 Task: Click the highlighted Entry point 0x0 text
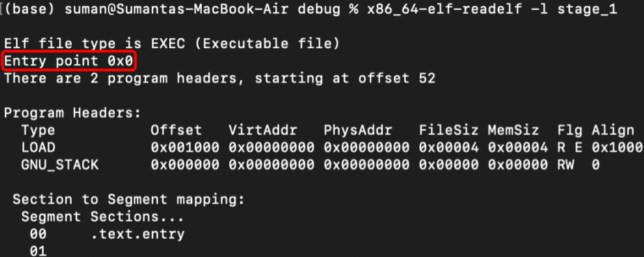[69, 61]
